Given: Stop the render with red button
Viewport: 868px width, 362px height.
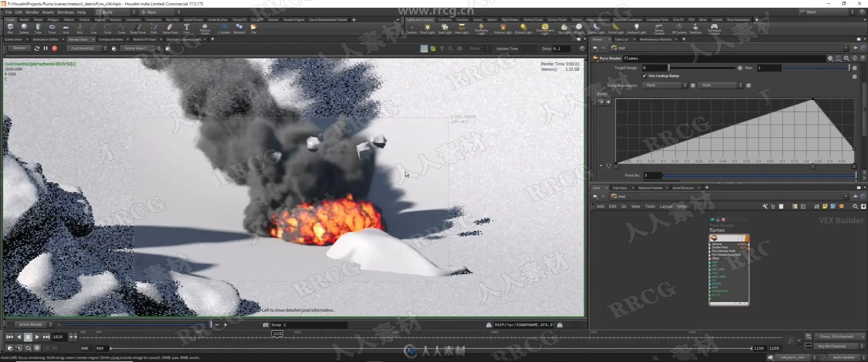Looking at the screenshot, I should coord(55,48).
